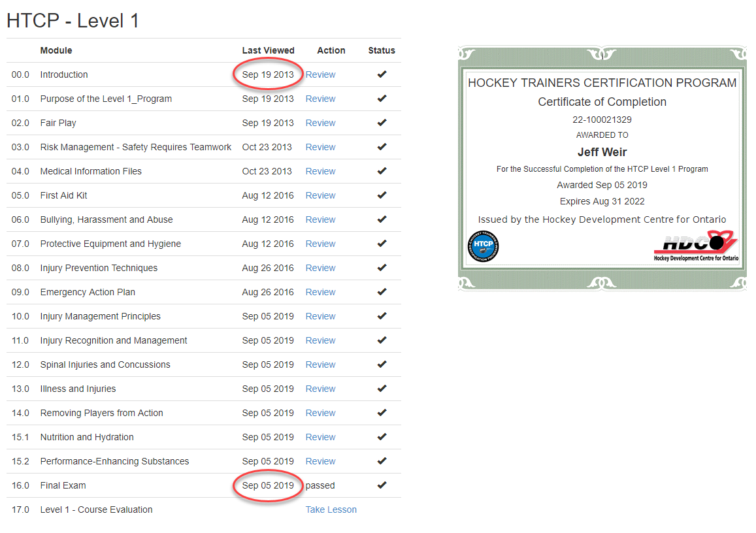Viewport: 756px width, 533px height.
Task: Open Review for Nutrition and Hydration
Action: click(x=320, y=437)
